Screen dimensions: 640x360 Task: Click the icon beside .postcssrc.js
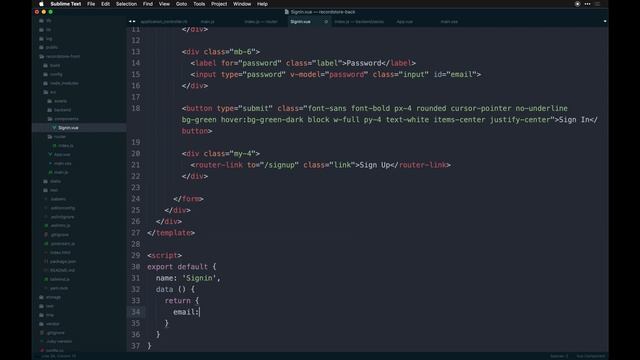coord(46,244)
